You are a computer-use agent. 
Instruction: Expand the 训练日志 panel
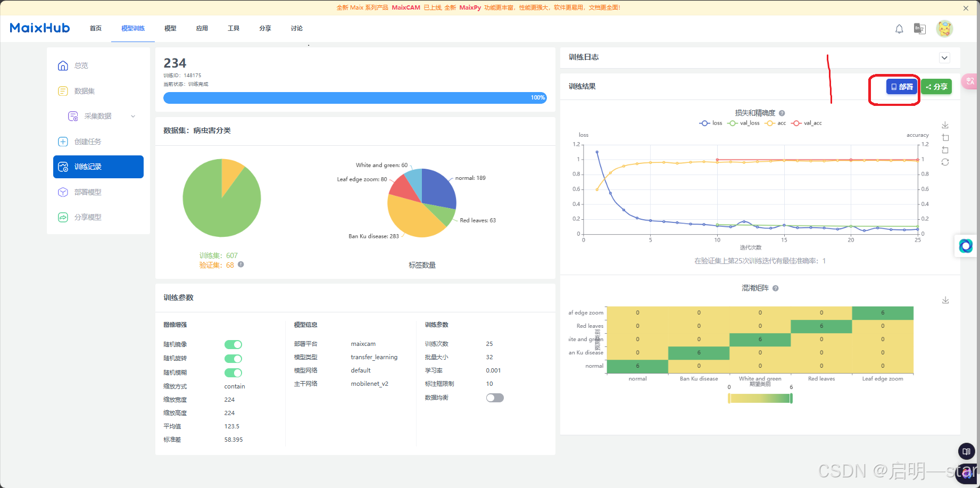[x=944, y=57]
